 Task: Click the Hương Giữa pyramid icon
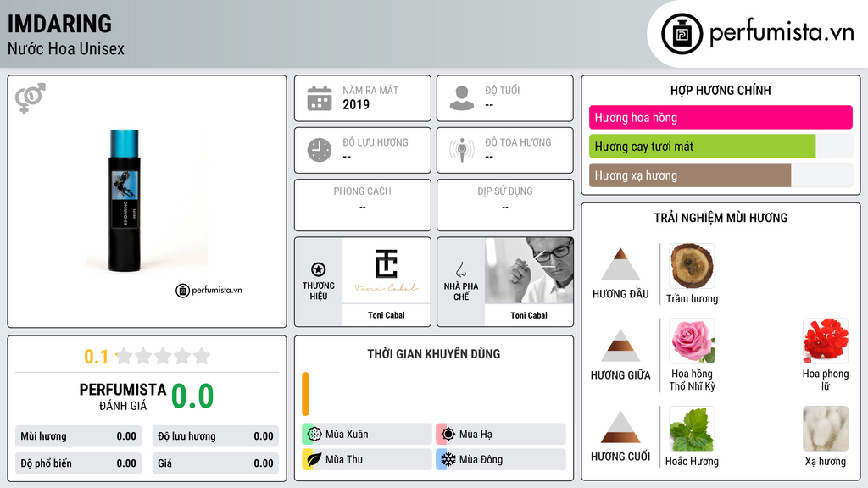pos(620,346)
